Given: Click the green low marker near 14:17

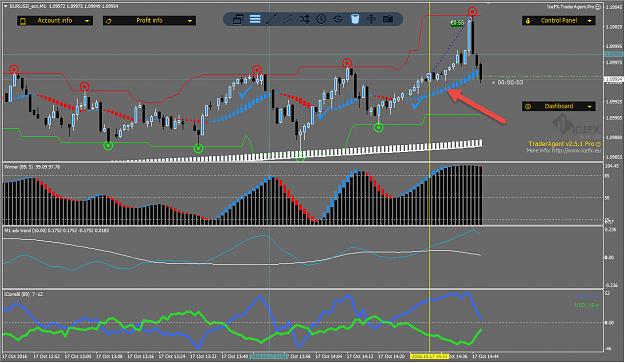Looking at the screenshot, I should pos(379,128).
